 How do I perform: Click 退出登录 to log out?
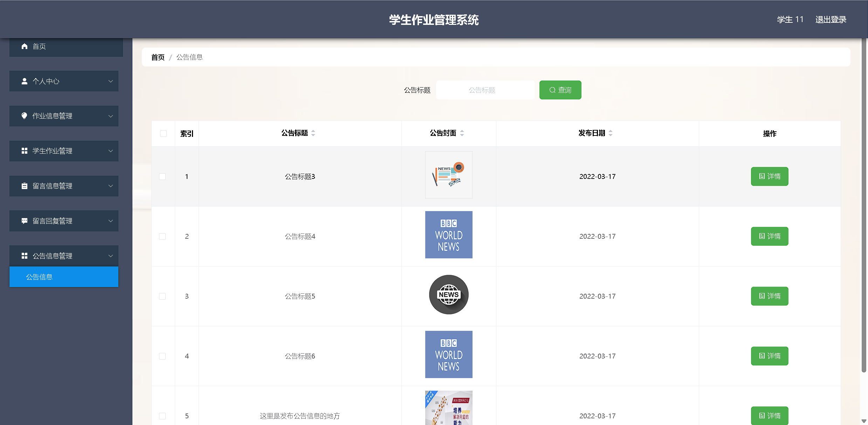(x=831, y=20)
